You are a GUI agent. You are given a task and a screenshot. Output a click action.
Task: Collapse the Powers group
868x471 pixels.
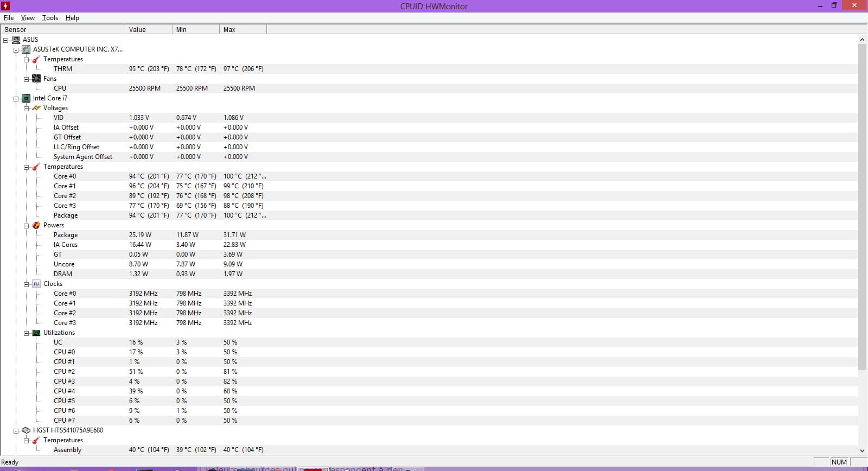coord(26,225)
